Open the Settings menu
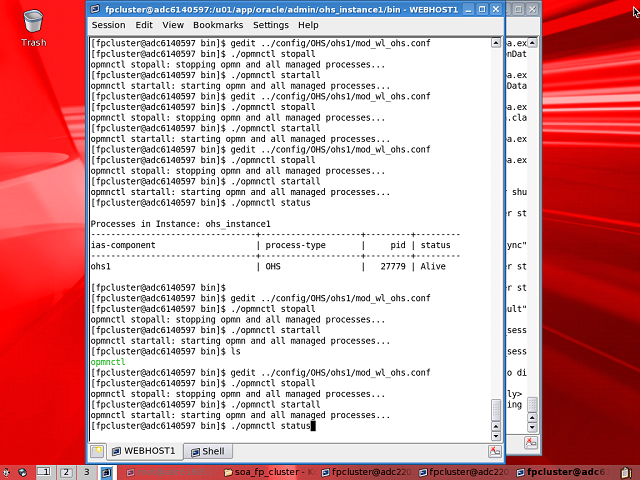 (271, 25)
